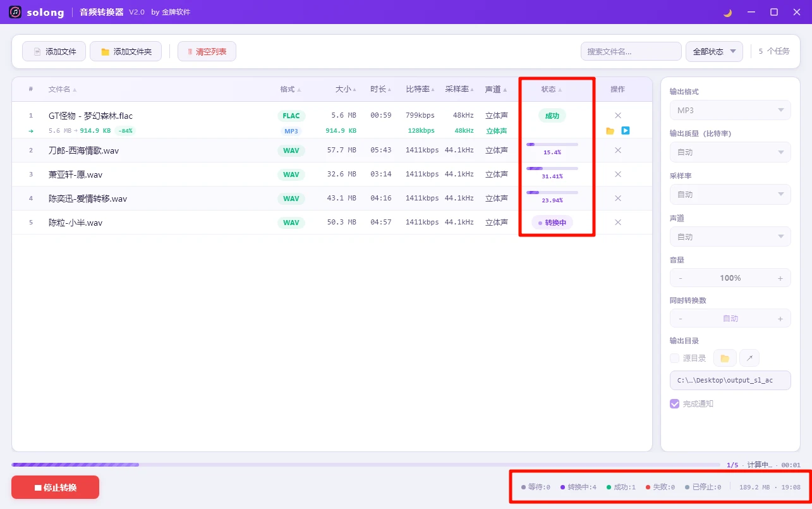Open the 输出格式 MP3 dropdown
This screenshot has height=509, width=812.
click(x=730, y=111)
